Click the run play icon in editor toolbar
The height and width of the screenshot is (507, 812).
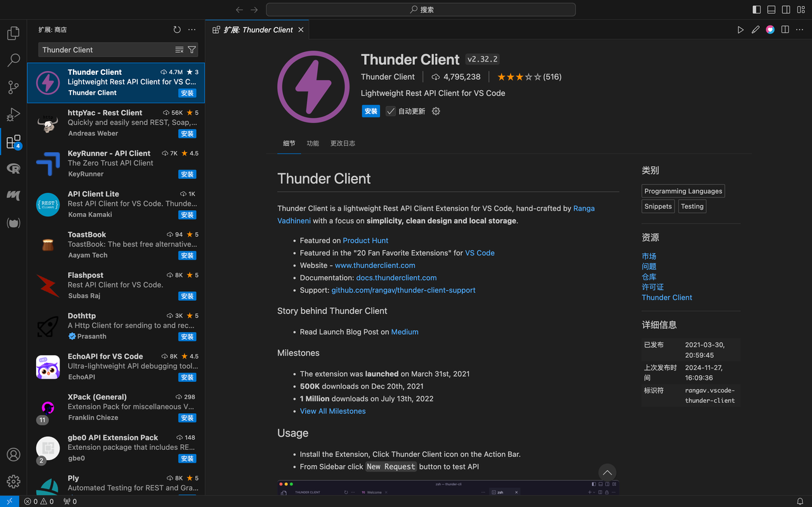point(740,30)
